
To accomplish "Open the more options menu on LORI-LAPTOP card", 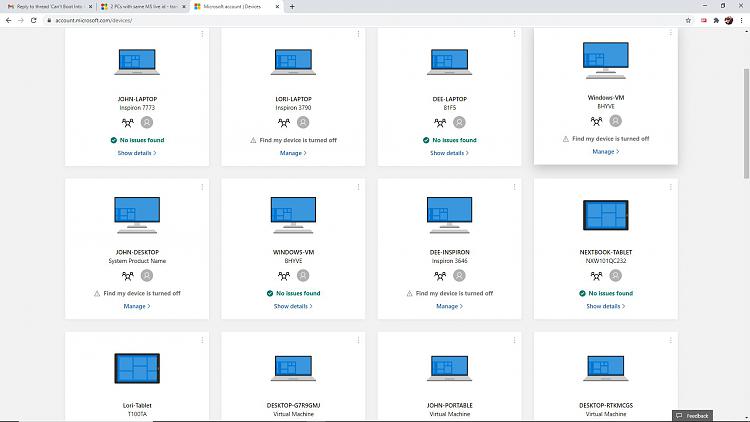I will 358,34.
